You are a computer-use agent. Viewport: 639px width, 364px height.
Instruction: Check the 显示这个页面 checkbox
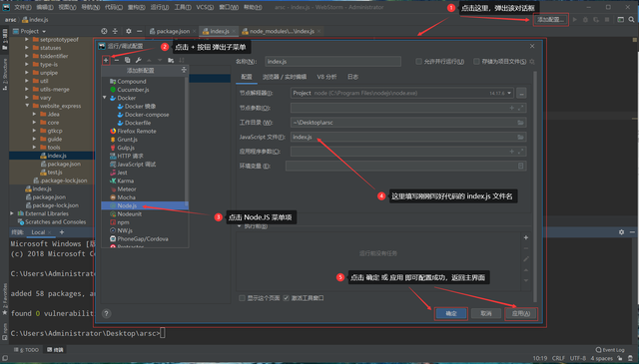click(242, 298)
